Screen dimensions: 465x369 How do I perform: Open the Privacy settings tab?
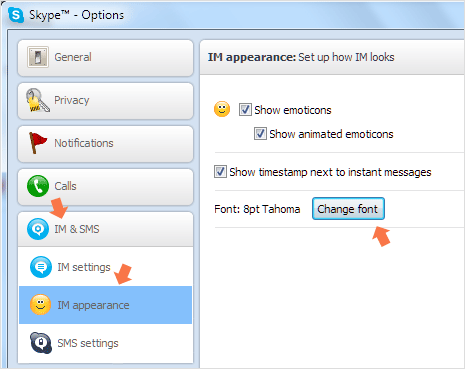105,101
